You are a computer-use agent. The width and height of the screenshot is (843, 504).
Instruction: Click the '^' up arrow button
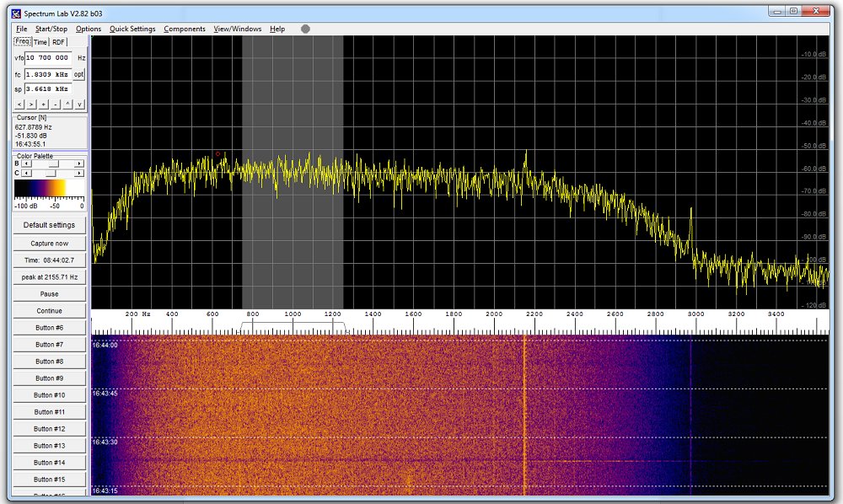coord(67,105)
